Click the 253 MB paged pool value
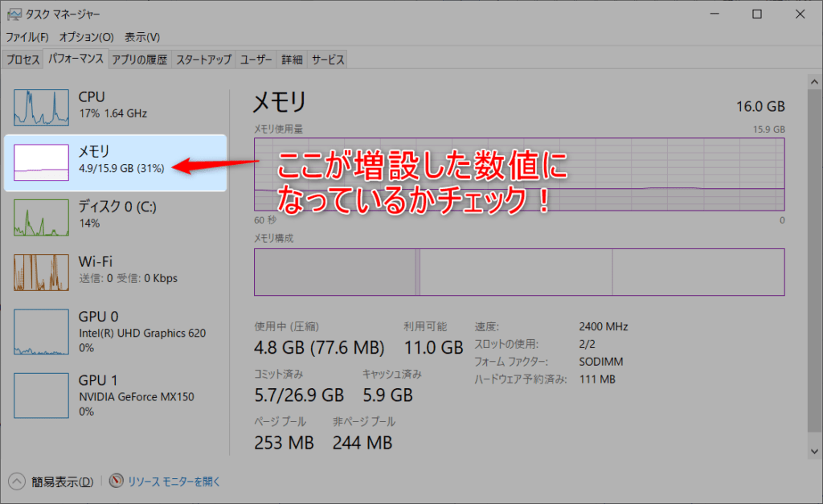 pyautogui.click(x=284, y=443)
